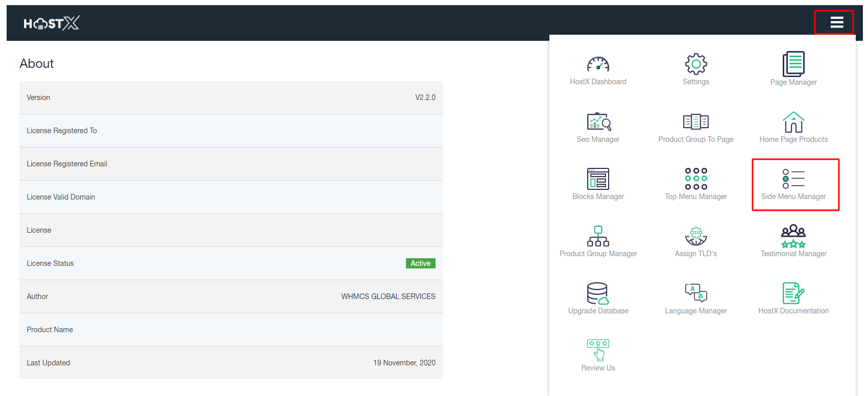
Task: Select the Top Menu Manager icon
Action: [695, 179]
